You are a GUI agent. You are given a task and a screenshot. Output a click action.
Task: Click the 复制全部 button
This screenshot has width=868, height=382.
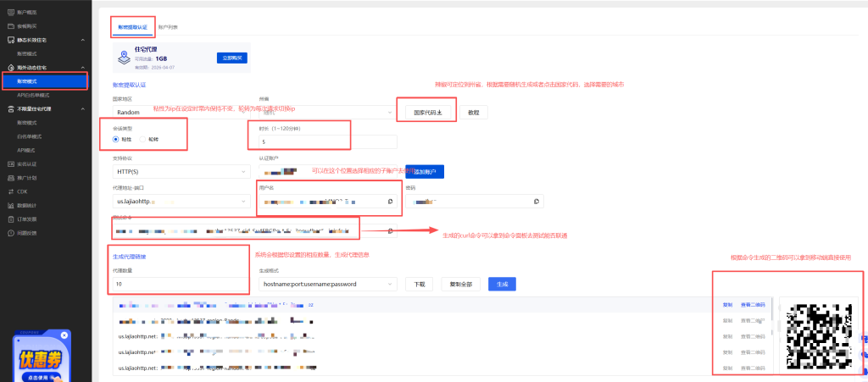click(x=460, y=284)
